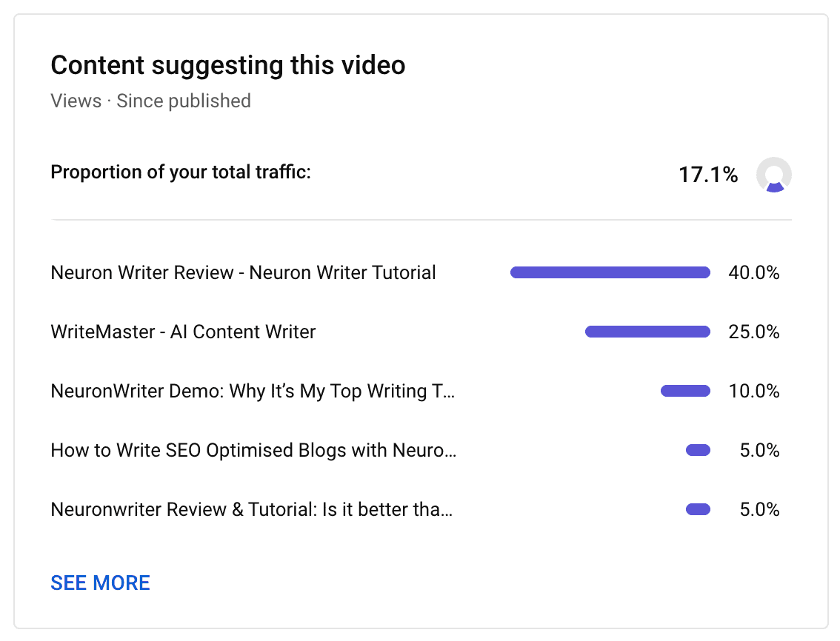
Task: Click the 25.0% bar for WriteMaster video
Action: pos(647,332)
